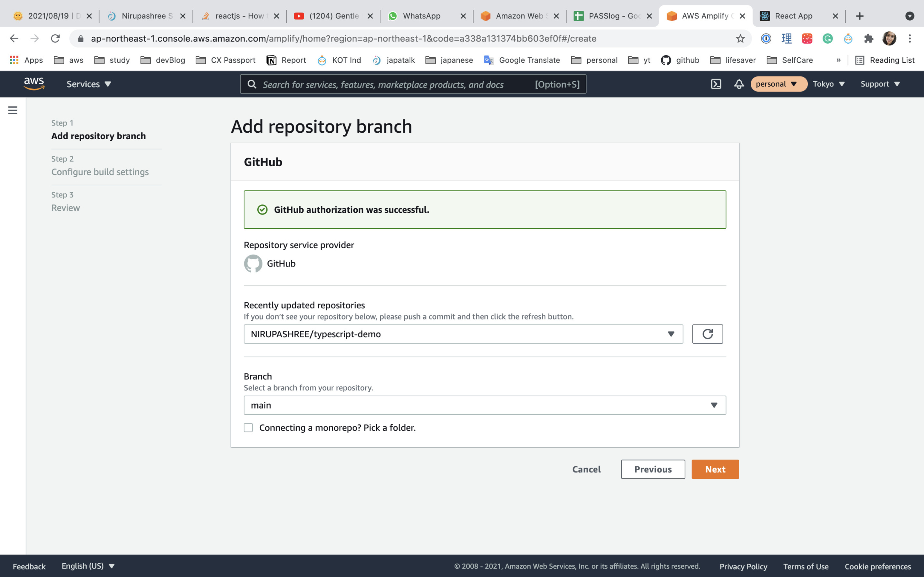Open the browser Extensions puzzle icon
The height and width of the screenshot is (577, 924).
(x=868, y=38)
